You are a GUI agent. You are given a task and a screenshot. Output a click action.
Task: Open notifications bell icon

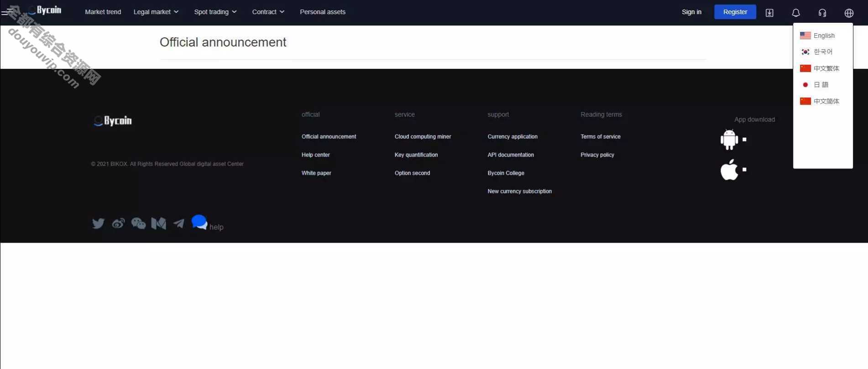coord(796,13)
